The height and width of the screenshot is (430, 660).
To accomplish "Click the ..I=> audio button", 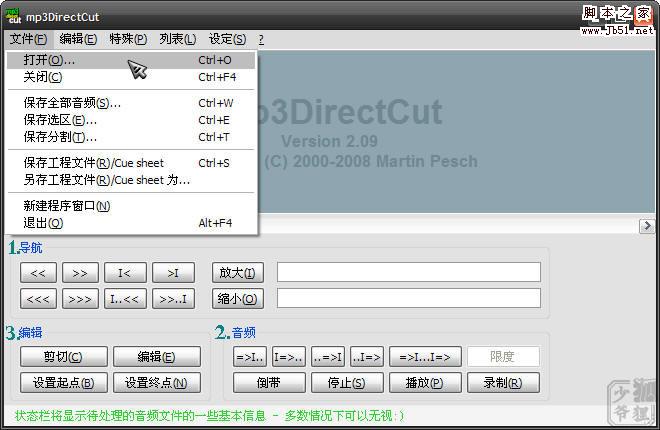I will 367,357.
